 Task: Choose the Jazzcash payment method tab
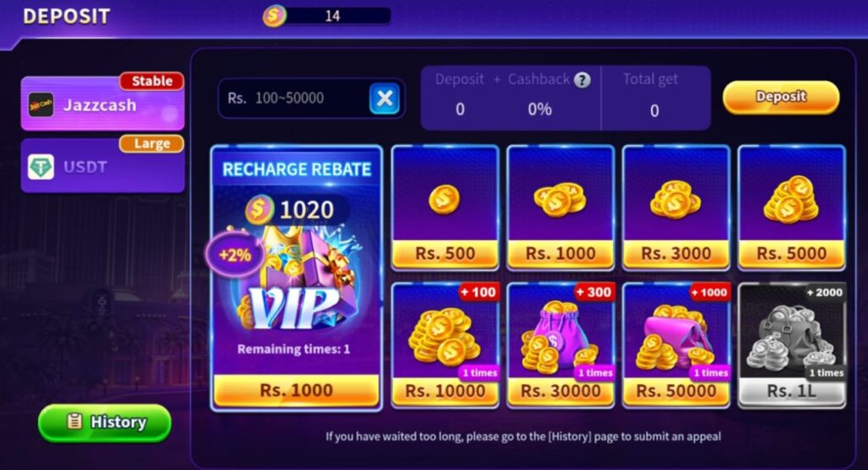tap(103, 104)
